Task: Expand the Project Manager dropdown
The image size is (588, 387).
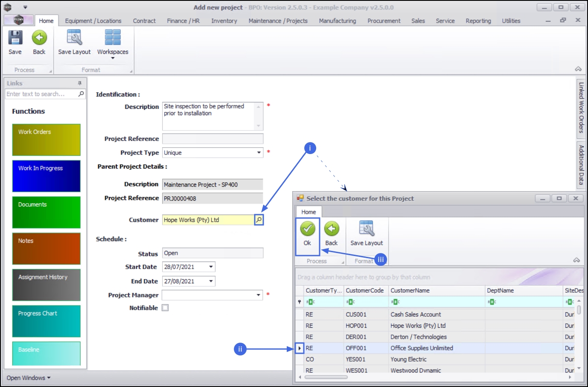Action: [259, 295]
